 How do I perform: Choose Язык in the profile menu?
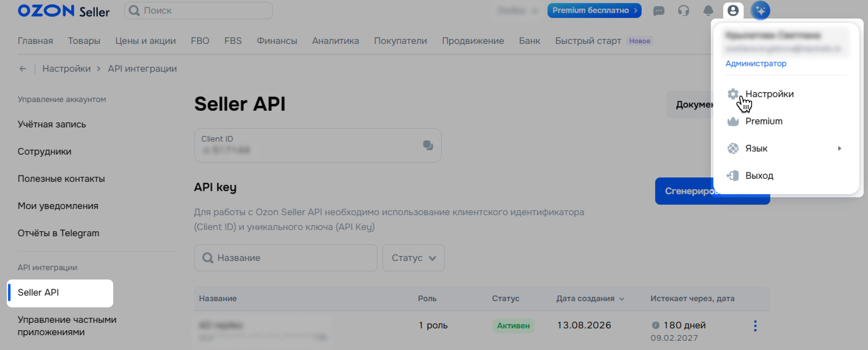[x=756, y=148]
